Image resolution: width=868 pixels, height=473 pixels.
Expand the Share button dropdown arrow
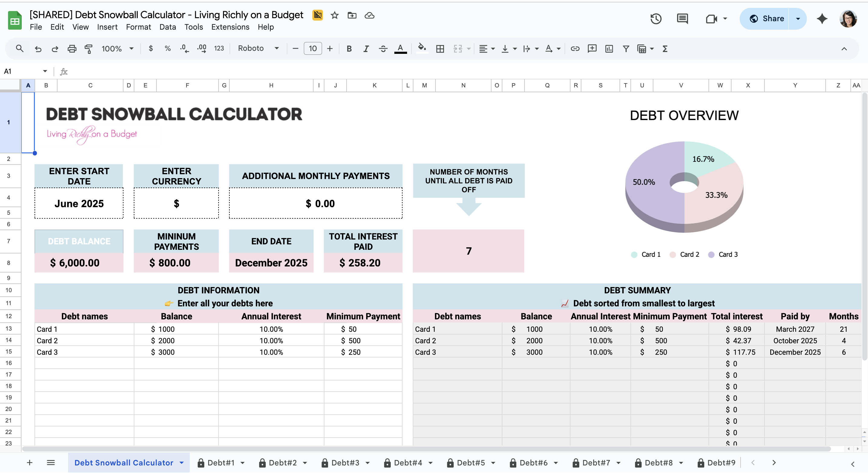point(797,18)
